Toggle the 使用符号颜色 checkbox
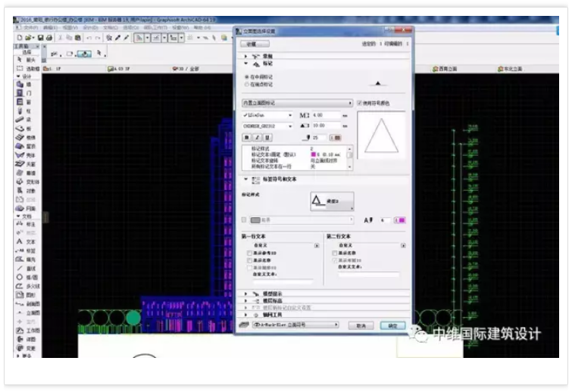Viewport: 572px width, 392px height. [359, 103]
